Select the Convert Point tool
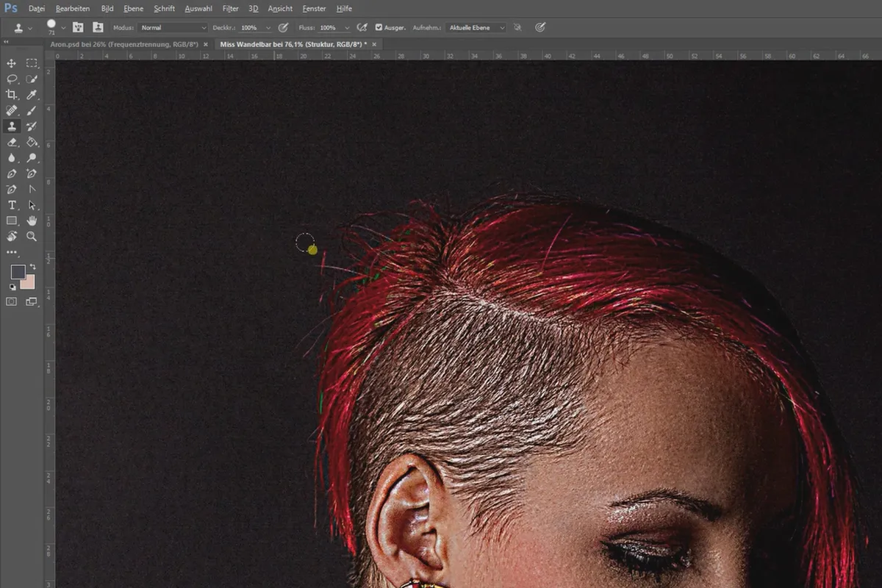882x588 pixels. 32,190
